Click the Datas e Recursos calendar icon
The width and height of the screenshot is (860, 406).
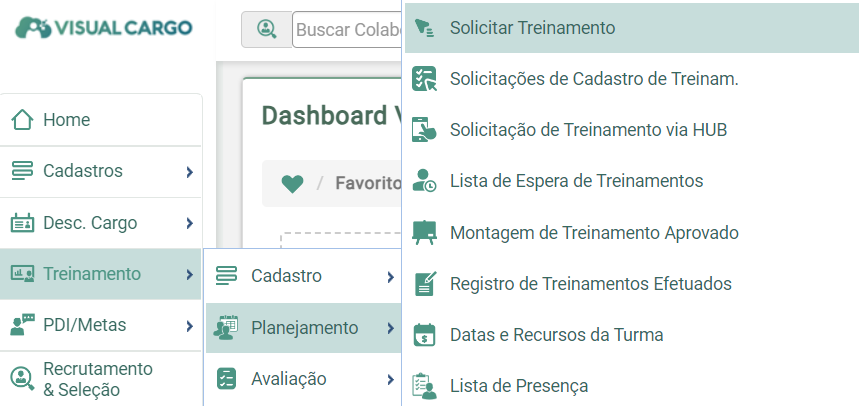tap(424, 335)
